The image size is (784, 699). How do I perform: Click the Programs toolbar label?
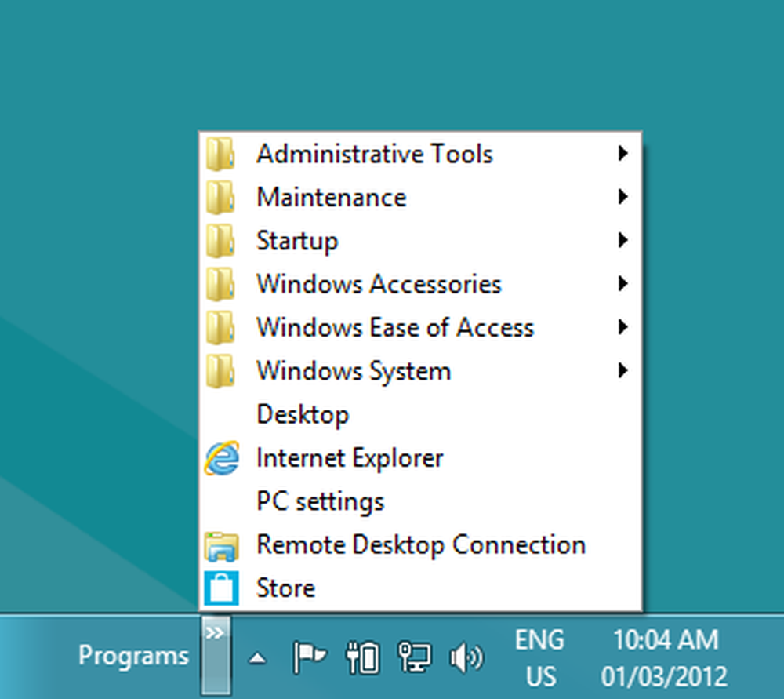(x=133, y=656)
